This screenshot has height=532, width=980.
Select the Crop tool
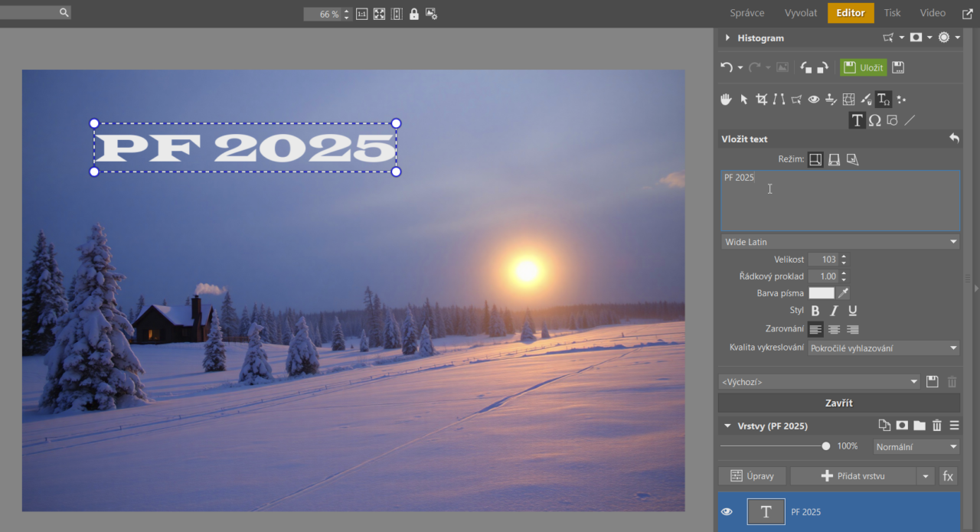[761, 99]
